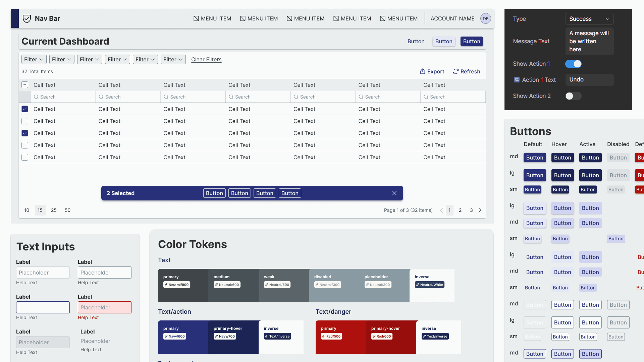The width and height of the screenshot is (644, 362).
Task: Go to the next page using the right chevron
Action: (x=480, y=210)
